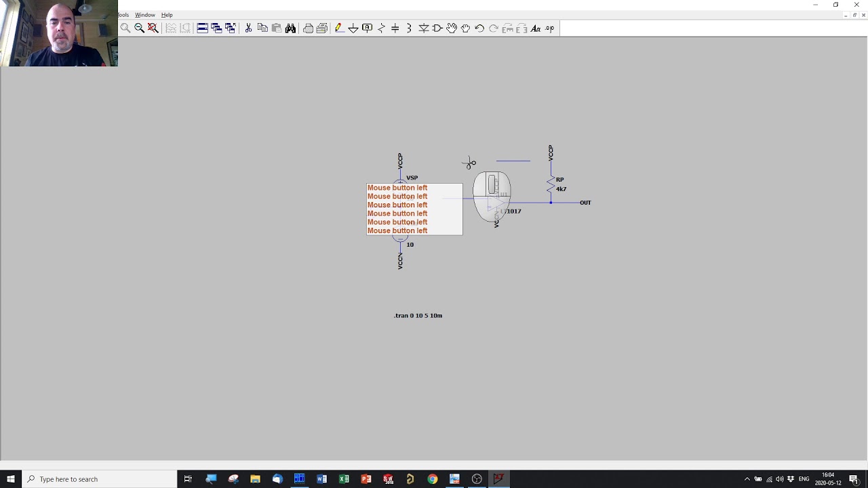Click the OUT net label
Image resolution: width=868 pixels, height=488 pixels.
585,203
